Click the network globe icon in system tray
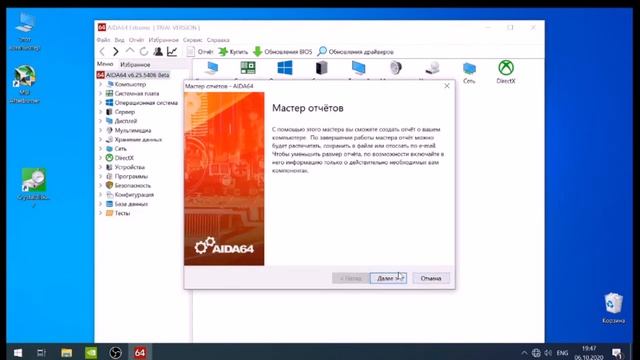 [536, 353]
